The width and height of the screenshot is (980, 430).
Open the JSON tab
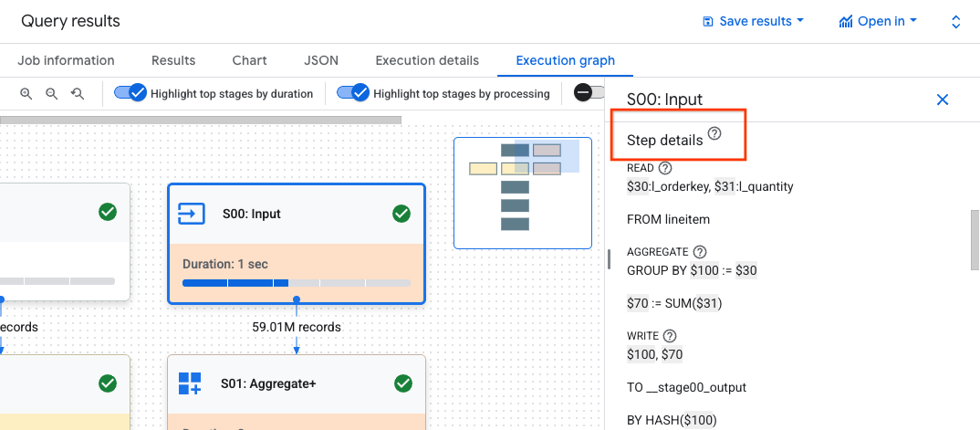(x=321, y=60)
